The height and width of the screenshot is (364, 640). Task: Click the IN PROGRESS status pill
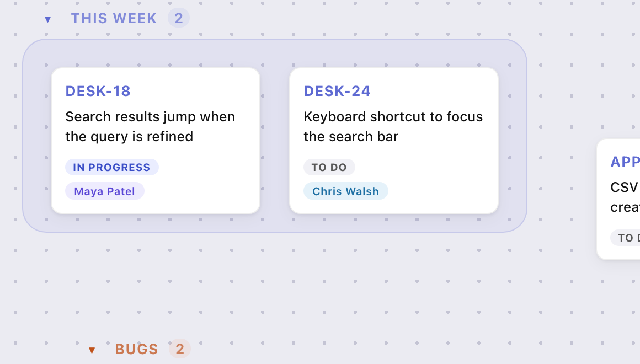[112, 167]
